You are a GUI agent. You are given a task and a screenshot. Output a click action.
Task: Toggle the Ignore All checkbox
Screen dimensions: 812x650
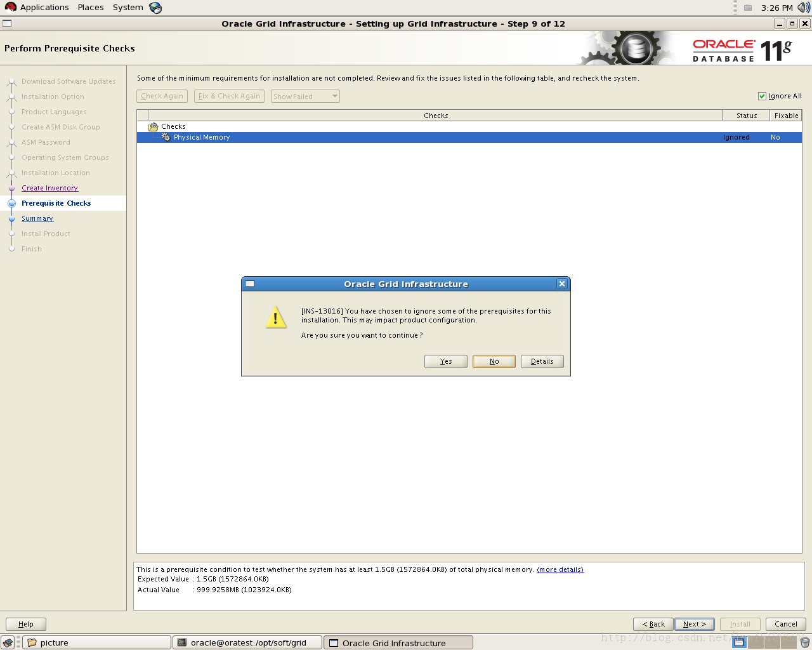coord(762,96)
